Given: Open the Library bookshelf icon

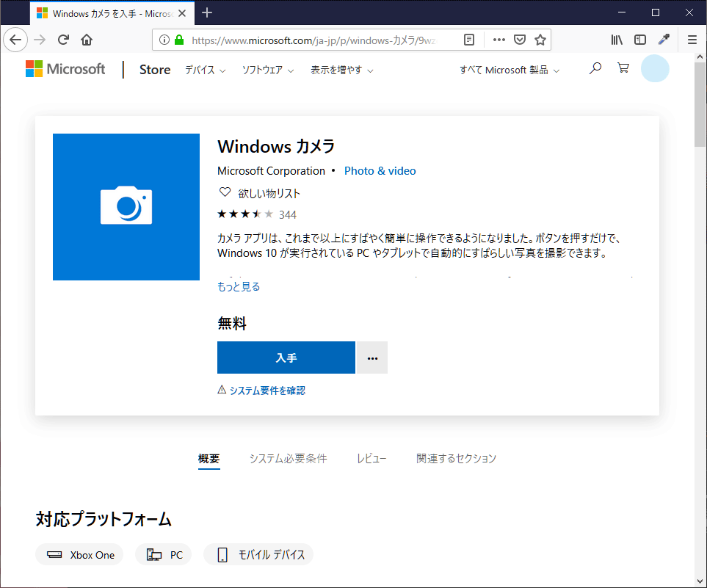Looking at the screenshot, I should [617, 40].
